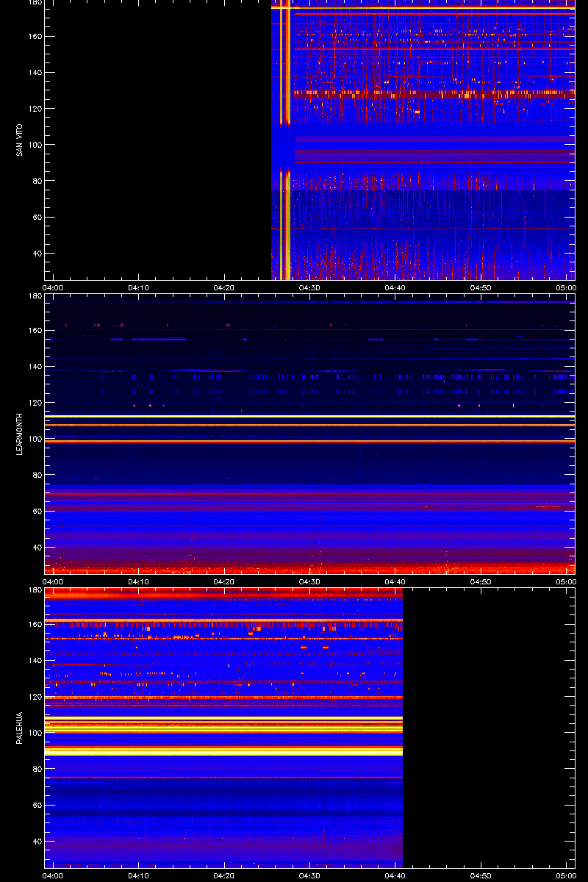Click 04:30 tick under Learmonth panel

309,581
